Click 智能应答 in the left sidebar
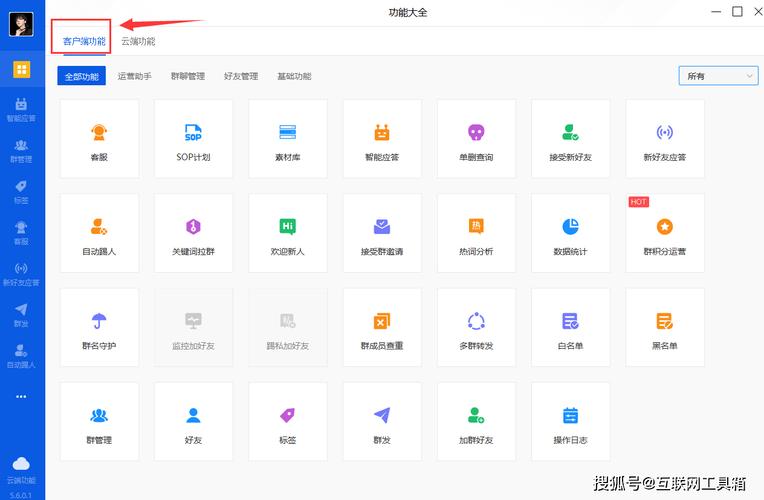This screenshot has width=764, height=500. 21,109
